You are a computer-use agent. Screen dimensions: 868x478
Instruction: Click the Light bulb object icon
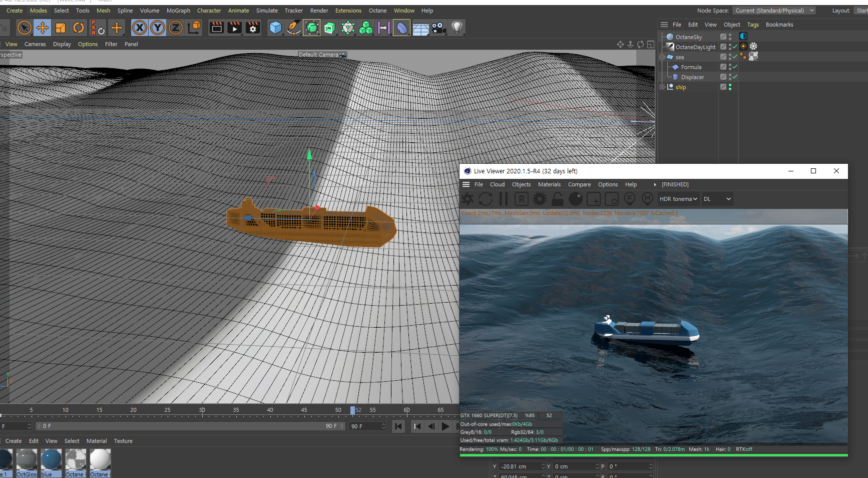click(457, 28)
